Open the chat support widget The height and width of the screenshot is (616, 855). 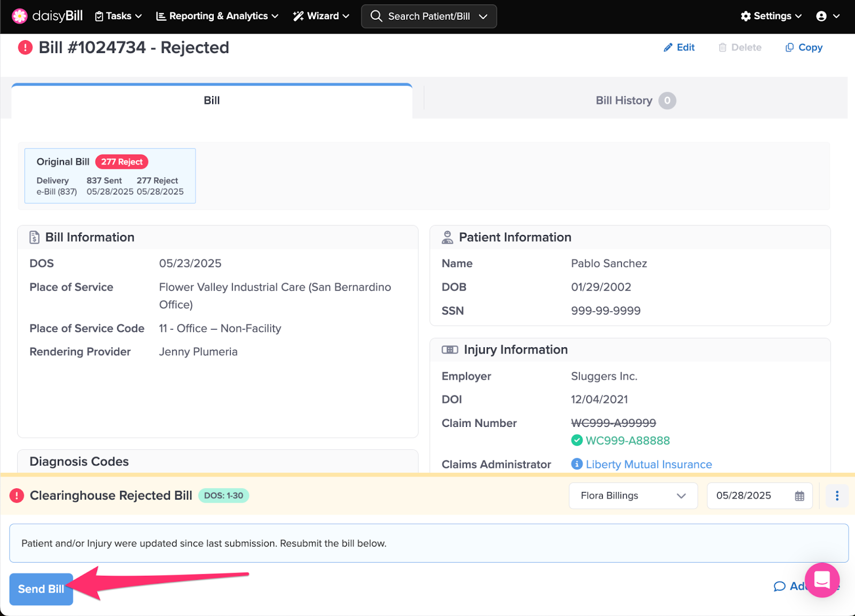[x=822, y=580]
